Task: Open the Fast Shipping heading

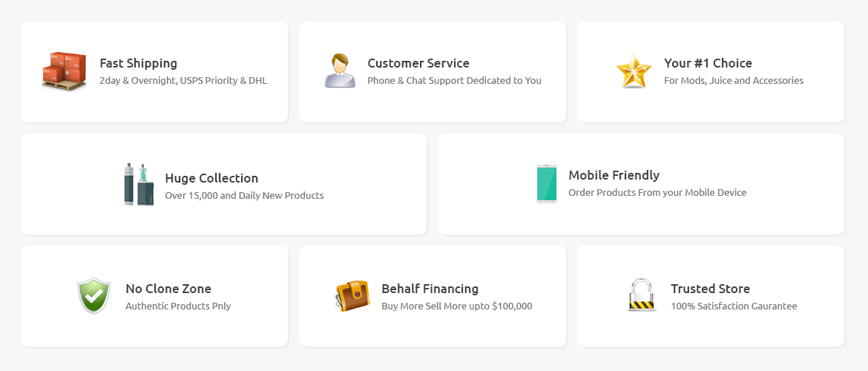Action: 139,63
